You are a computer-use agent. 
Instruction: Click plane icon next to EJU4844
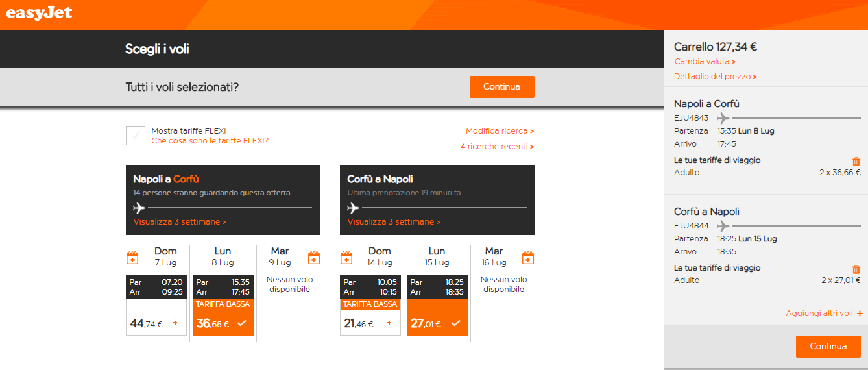723,226
